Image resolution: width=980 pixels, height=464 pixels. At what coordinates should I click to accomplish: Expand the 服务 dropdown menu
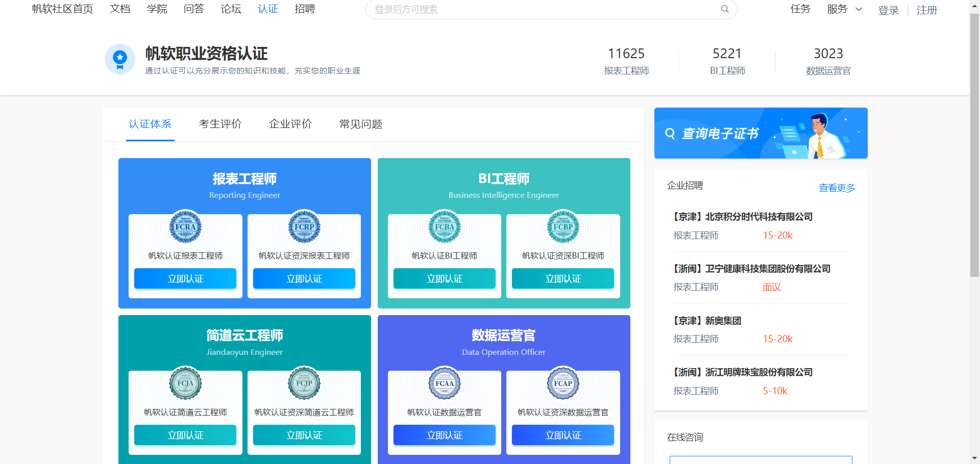(x=844, y=9)
